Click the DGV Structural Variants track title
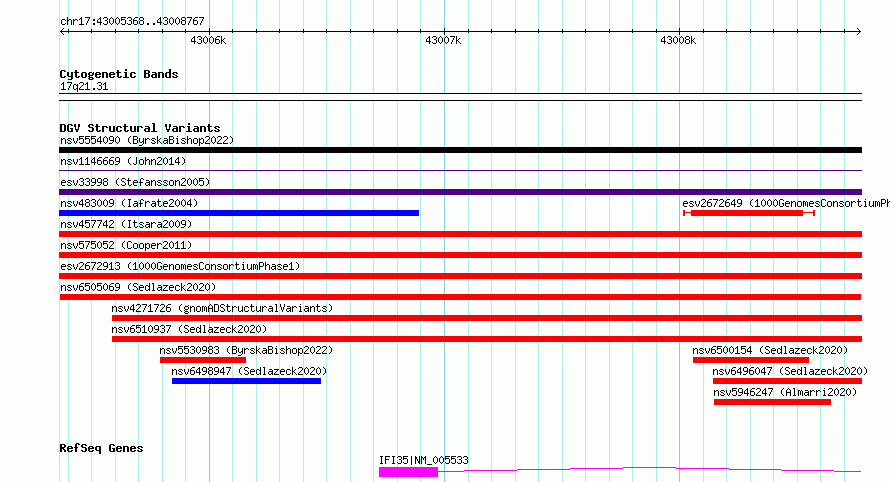The height and width of the screenshot is (482, 890). click(x=140, y=128)
